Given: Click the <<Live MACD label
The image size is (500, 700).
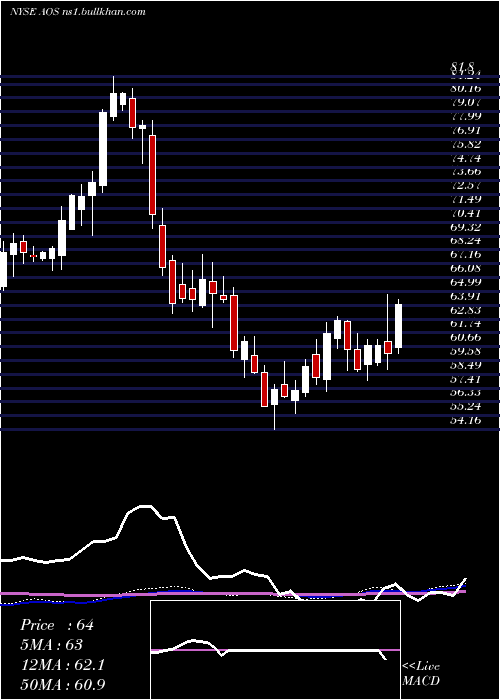Looking at the screenshot, I should [x=421, y=673].
